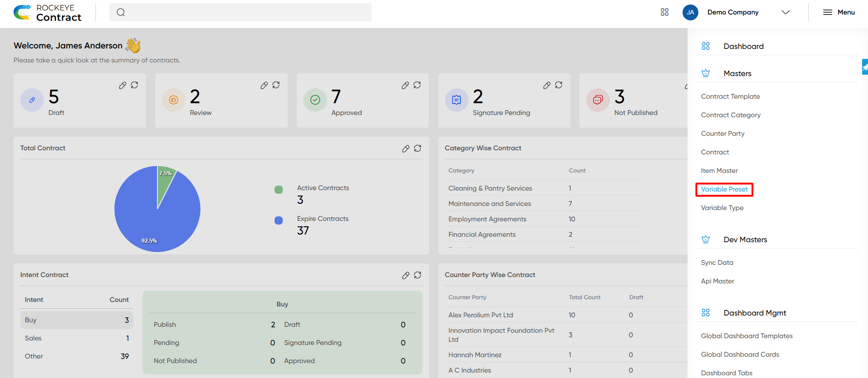Click the green 7.5% pie slice
The image size is (868, 378).
point(165,181)
